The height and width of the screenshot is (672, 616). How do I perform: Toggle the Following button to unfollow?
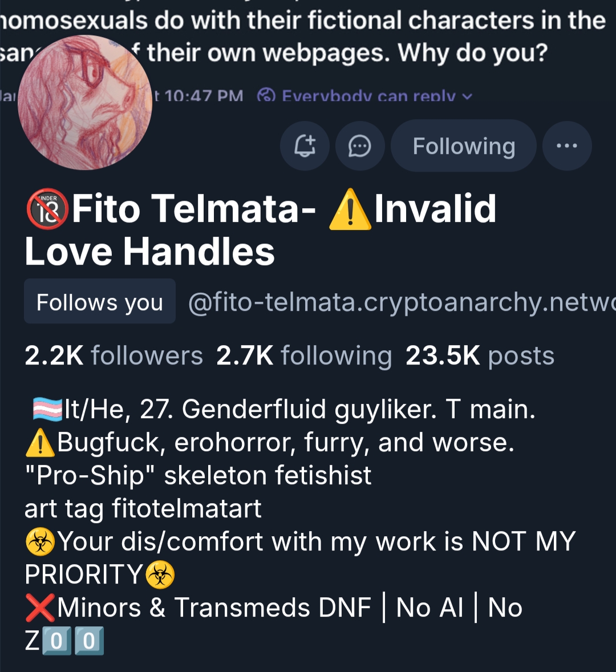point(464,145)
